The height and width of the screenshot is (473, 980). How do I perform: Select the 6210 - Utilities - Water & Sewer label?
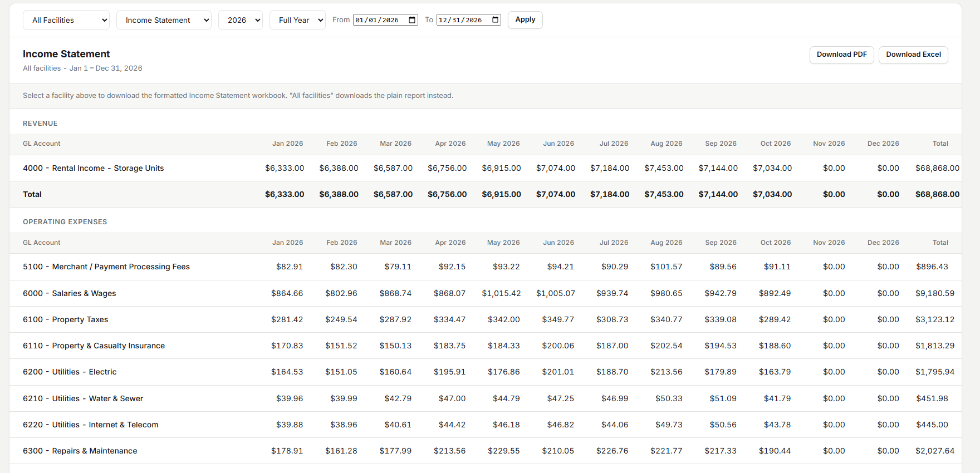click(83, 398)
